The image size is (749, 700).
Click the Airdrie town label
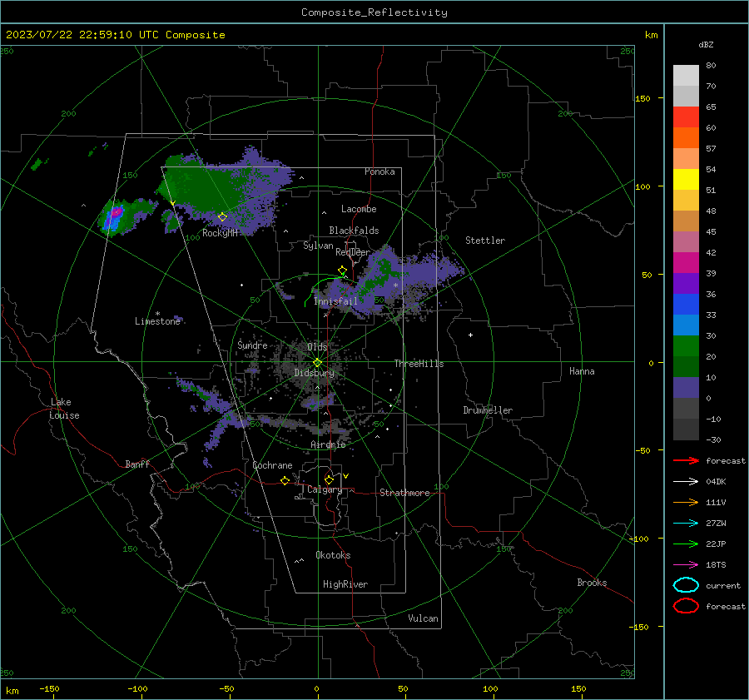328,444
